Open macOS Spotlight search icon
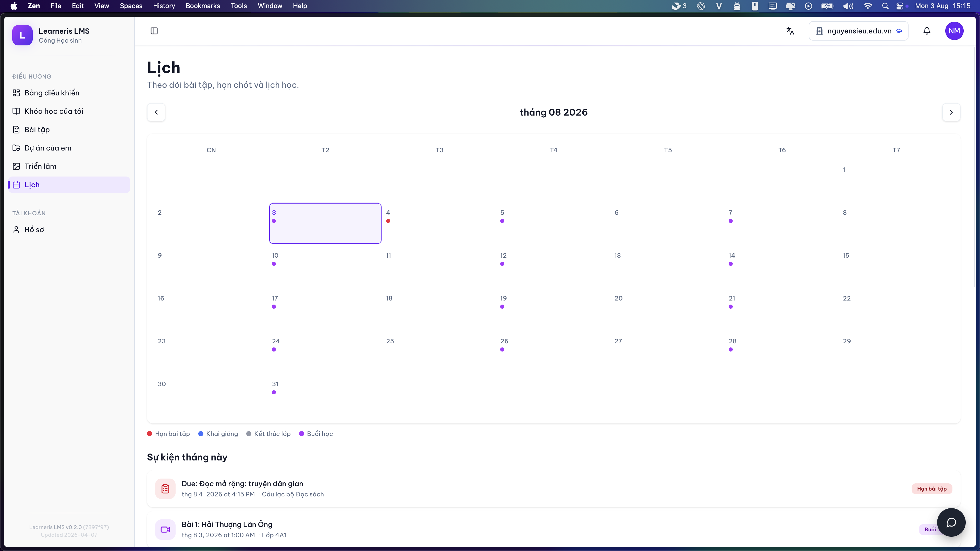980x551 pixels. [x=885, y=6]
